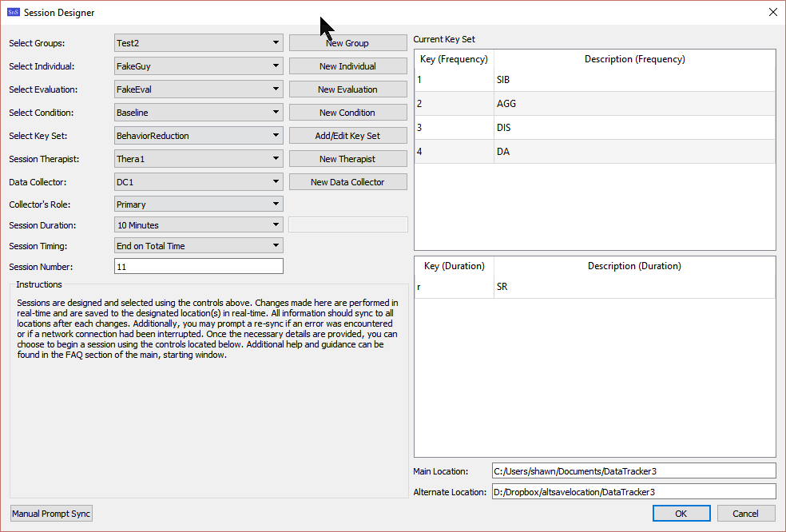
Task: Click the Session Number input field
Action: pos(198,267)
